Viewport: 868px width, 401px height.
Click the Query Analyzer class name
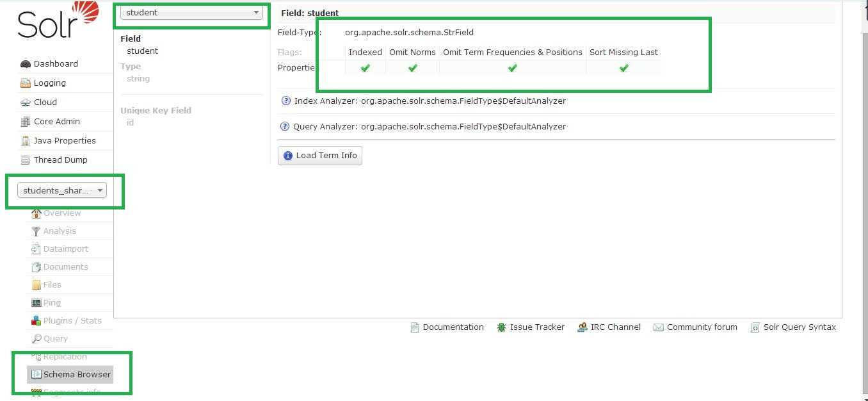pos(463,126)
